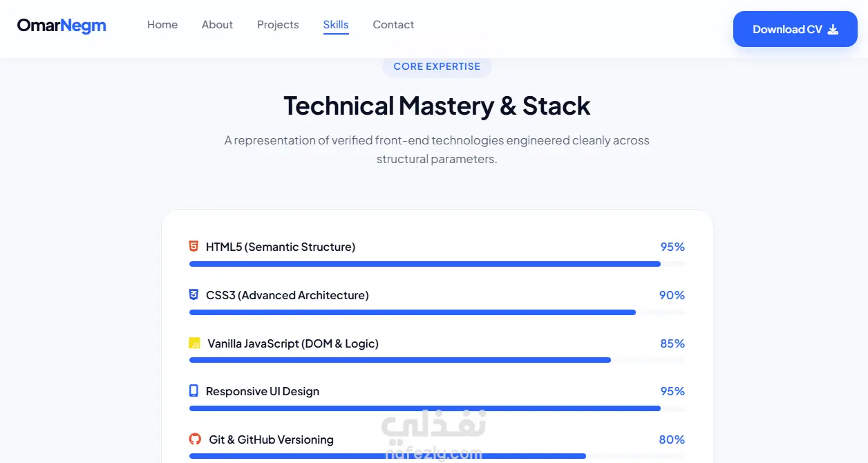868x463 pixels.
Task: Click the mobile Responsive UI Design icon
Action: click(194, 390)
